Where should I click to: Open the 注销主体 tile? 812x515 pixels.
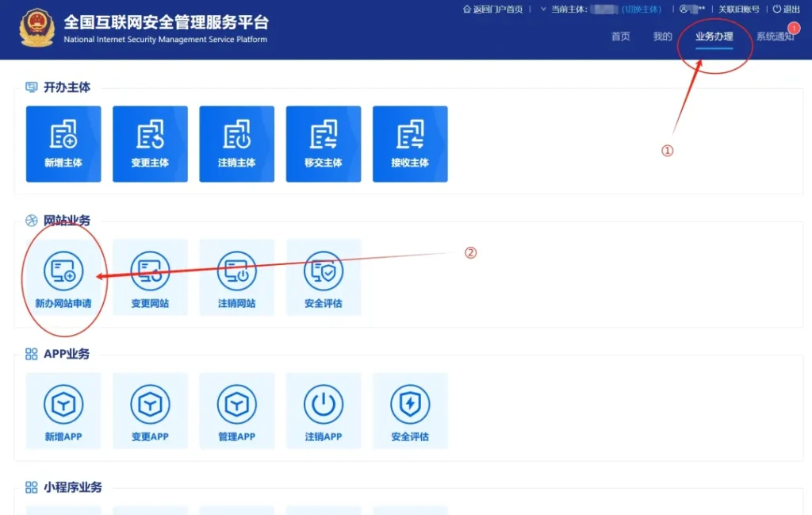[x=236, y=144]
